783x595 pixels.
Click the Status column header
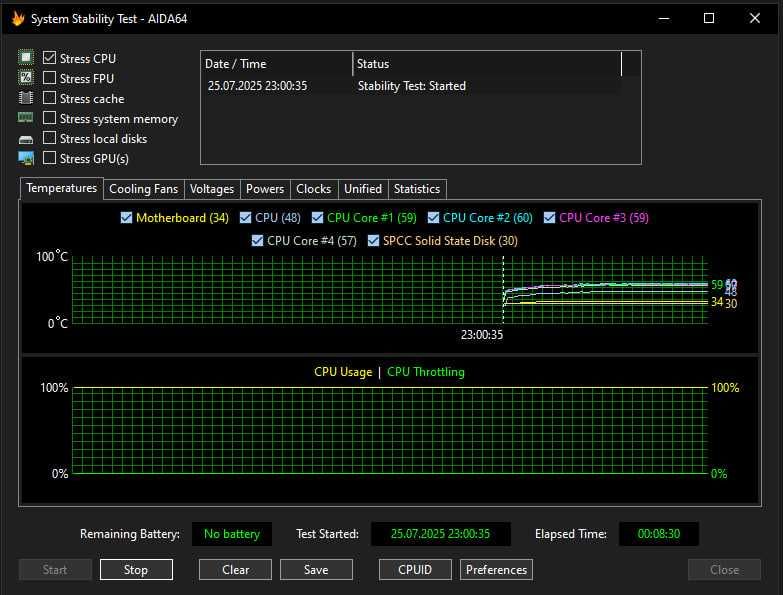487,64
